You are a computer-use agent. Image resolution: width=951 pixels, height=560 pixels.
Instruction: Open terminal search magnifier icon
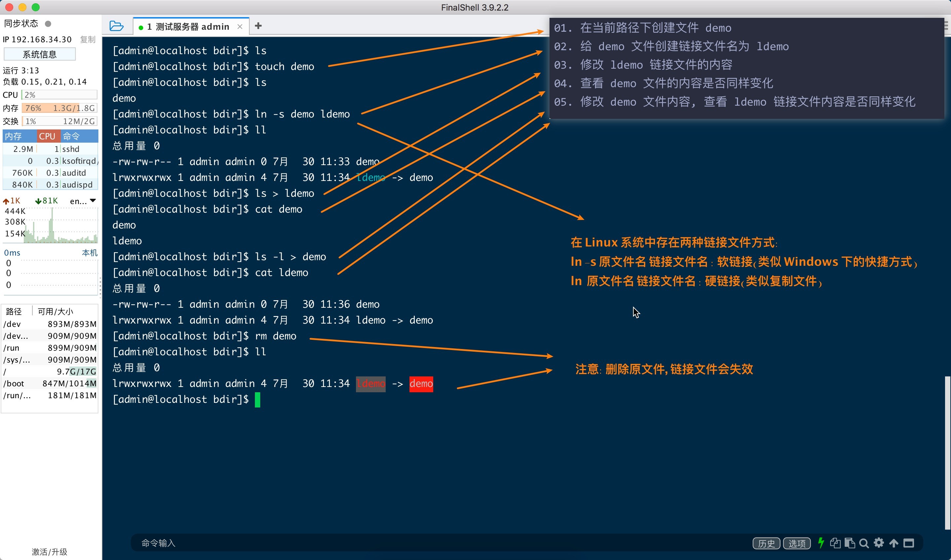(x=864, y=543)
